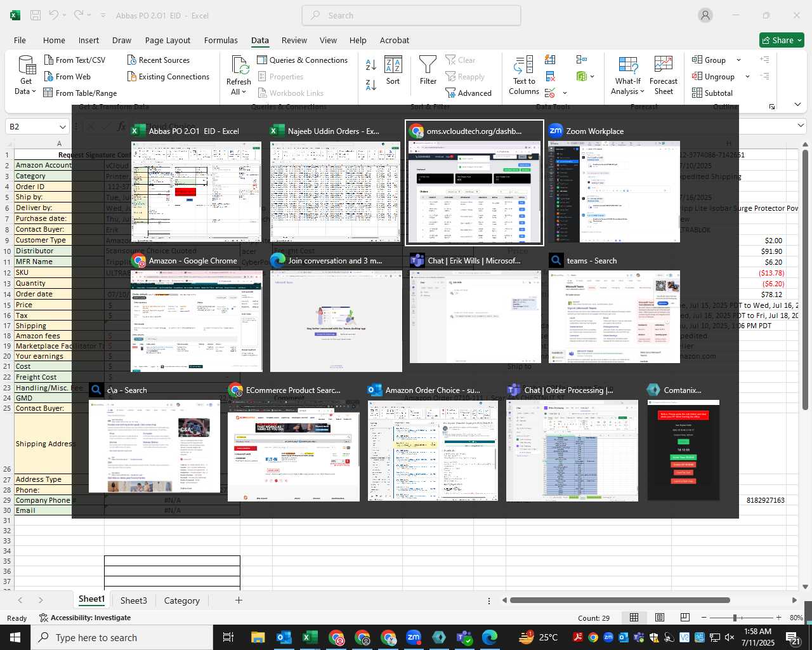Switch to Zoom Workplace window thumbnail
Screen dimensions: 812x650
coord(614,183)
